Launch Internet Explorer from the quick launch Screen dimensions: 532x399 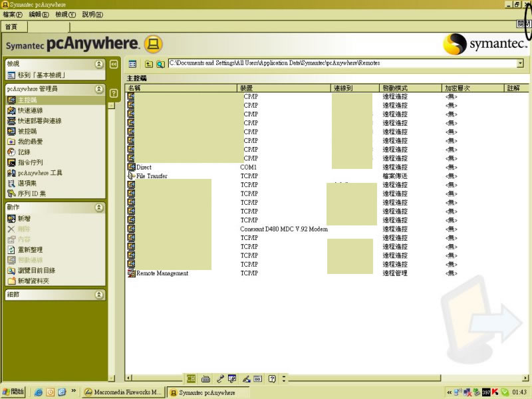pos(39,392)
